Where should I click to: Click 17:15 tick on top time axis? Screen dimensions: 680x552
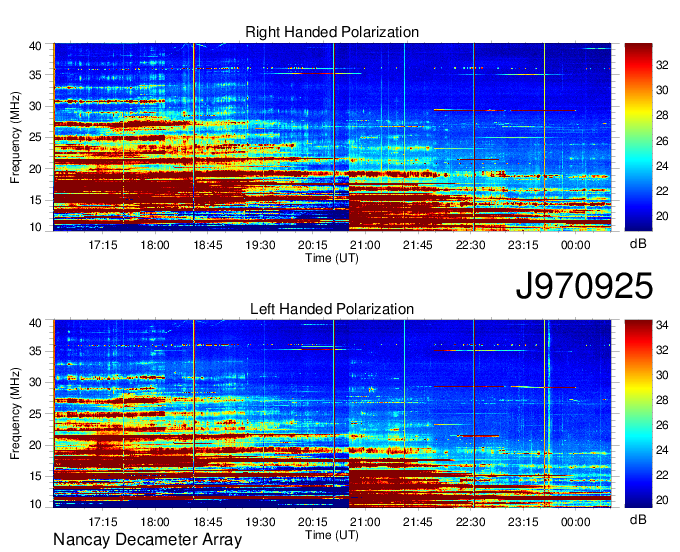(x=103, y=245)
